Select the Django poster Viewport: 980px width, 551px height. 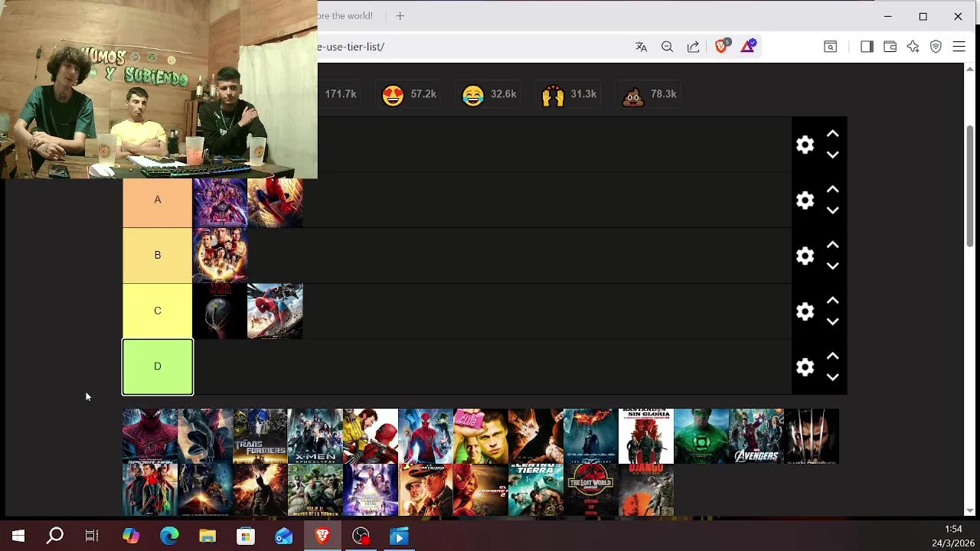click(x=646, y=490)
